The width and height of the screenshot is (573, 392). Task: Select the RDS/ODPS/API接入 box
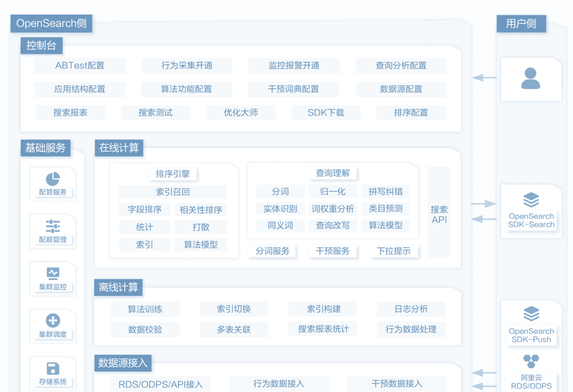pos(160,384)
